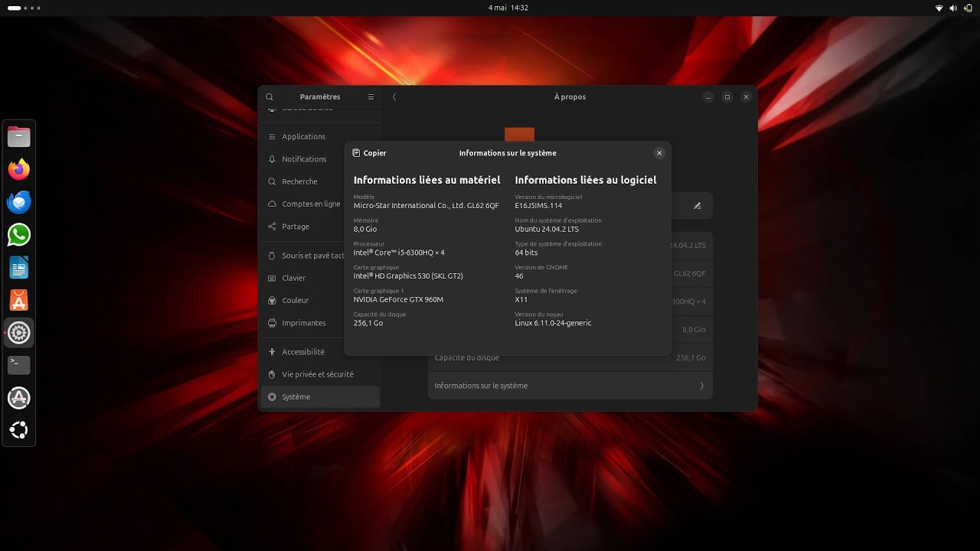Screen dimensions: 980x551
Task: Open the clock showing 4 mai 14:32
Action: tap(508, 8)
